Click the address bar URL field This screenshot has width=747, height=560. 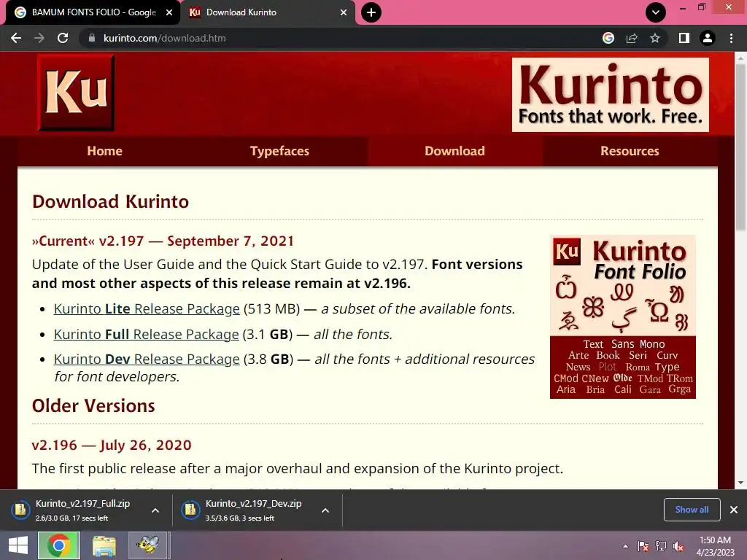[x=333, y=38]
